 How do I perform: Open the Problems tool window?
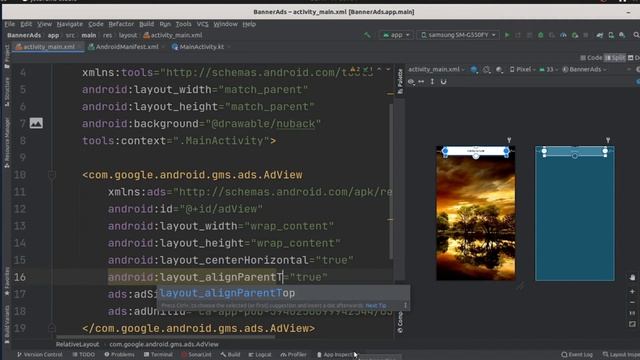pyautogui.click(x=120, y=355)
